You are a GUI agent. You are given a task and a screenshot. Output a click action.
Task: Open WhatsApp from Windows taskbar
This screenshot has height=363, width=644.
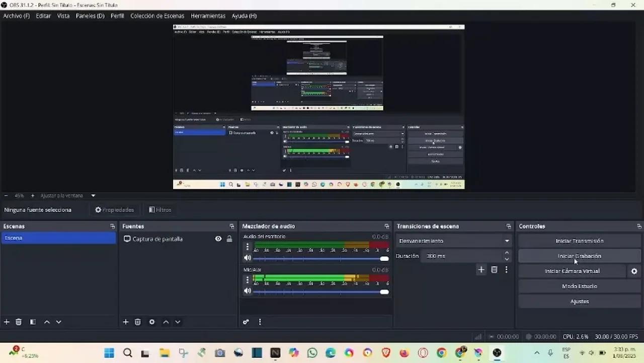[312, 353]
